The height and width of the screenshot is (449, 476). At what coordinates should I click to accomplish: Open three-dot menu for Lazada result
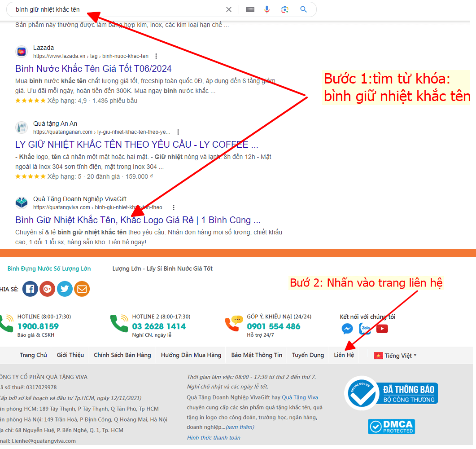point(156,56)
